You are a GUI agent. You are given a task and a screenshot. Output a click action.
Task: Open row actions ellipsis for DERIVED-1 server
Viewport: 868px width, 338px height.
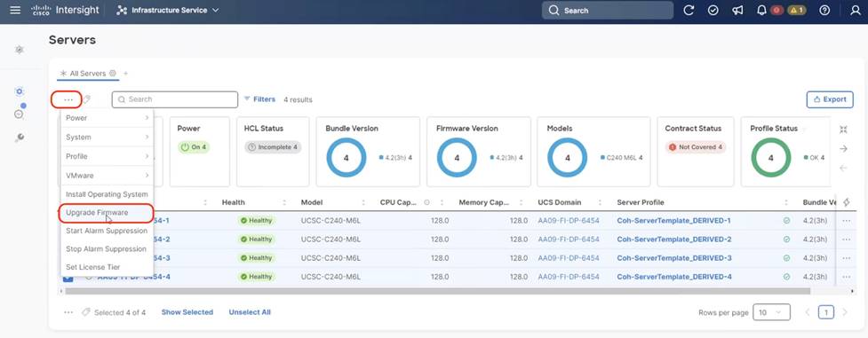846,221
